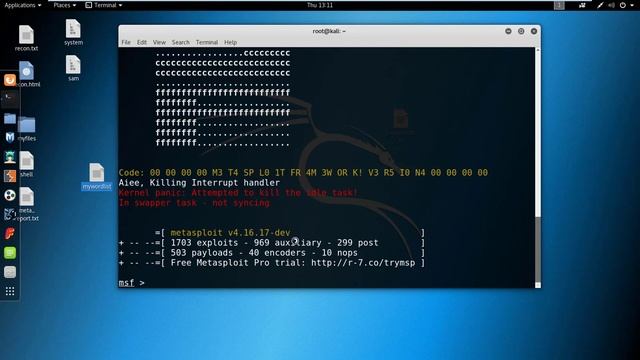This screenshot has width=640, height=360.
Task: Click the workspace indicator in top bar
Action: coord(559,5)
